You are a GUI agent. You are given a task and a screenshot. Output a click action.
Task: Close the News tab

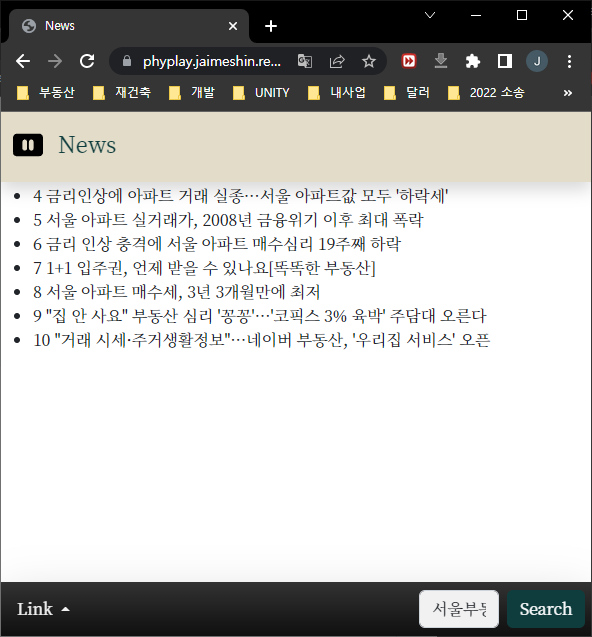click(x=233, y=26)
